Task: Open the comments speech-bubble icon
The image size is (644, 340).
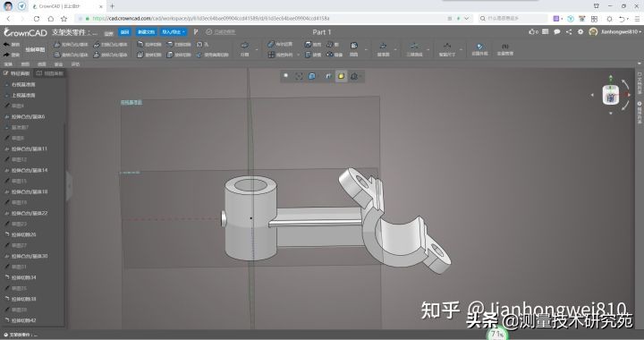Action: click(557, 31)
